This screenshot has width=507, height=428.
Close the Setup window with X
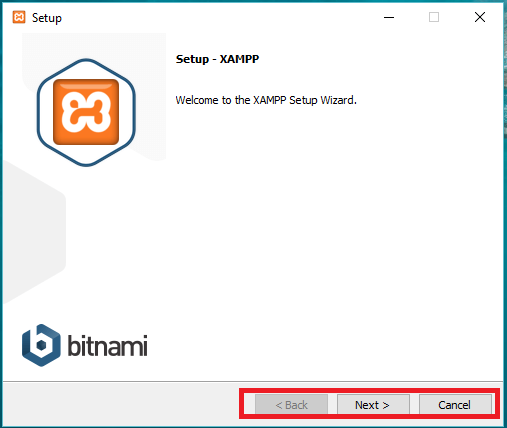(480, 17)
